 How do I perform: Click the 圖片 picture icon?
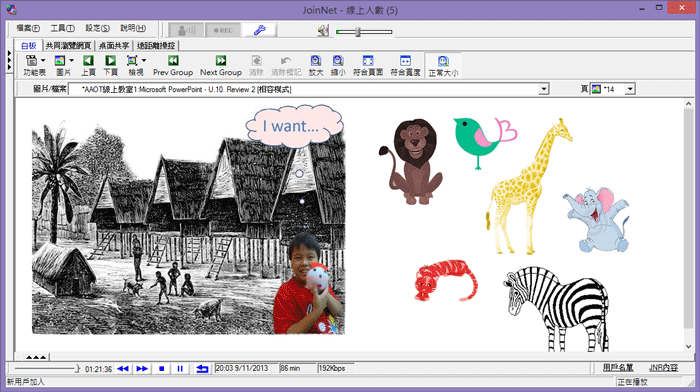pos(60,61)
